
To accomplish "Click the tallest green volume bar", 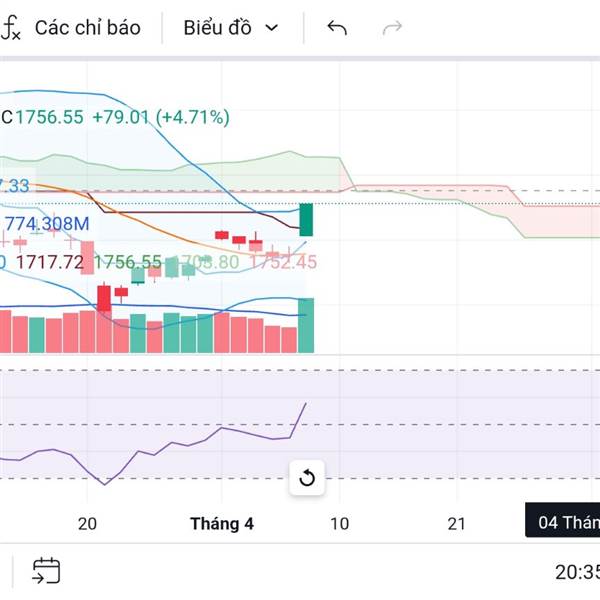I will [307, 325].
